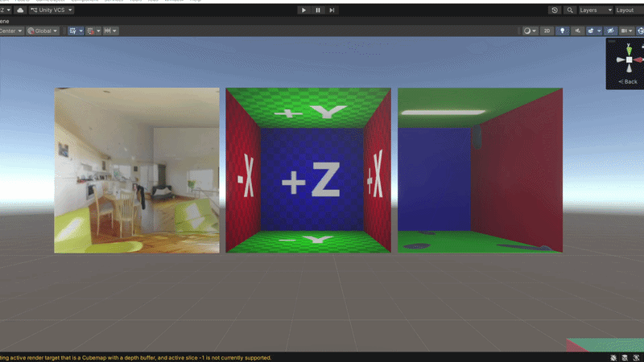Click the first status bar debug icon
This screenshot has height=362, width=644.
tap(613, 358)
